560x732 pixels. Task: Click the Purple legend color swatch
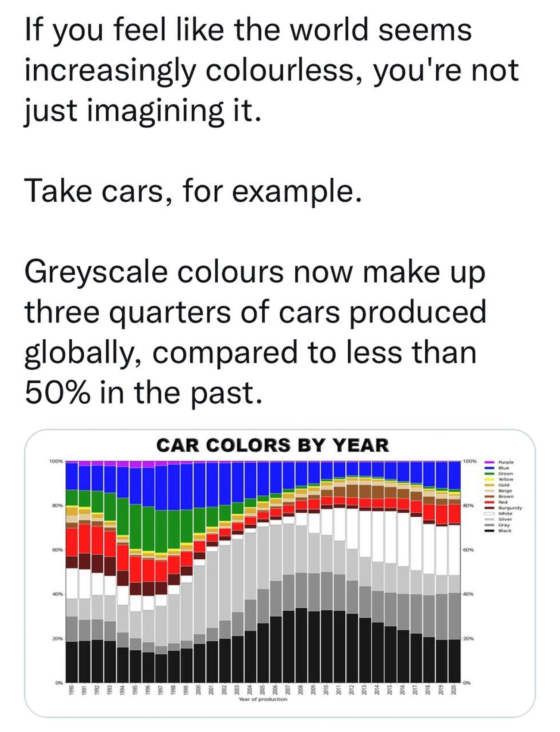[x=489, y=462]
